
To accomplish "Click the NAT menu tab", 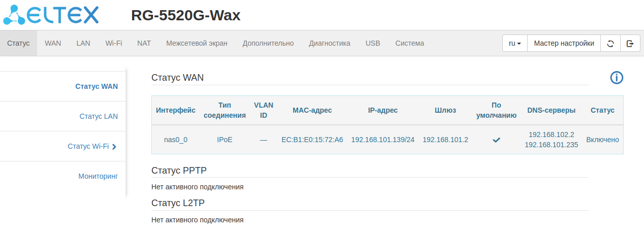I will [144, 43].
